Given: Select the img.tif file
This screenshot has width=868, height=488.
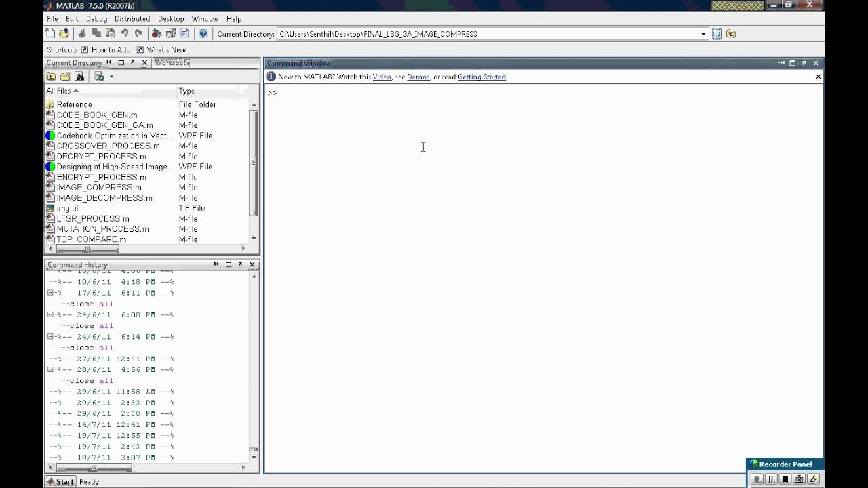Looking at the screenshot, I should click(x=67, y=208).
